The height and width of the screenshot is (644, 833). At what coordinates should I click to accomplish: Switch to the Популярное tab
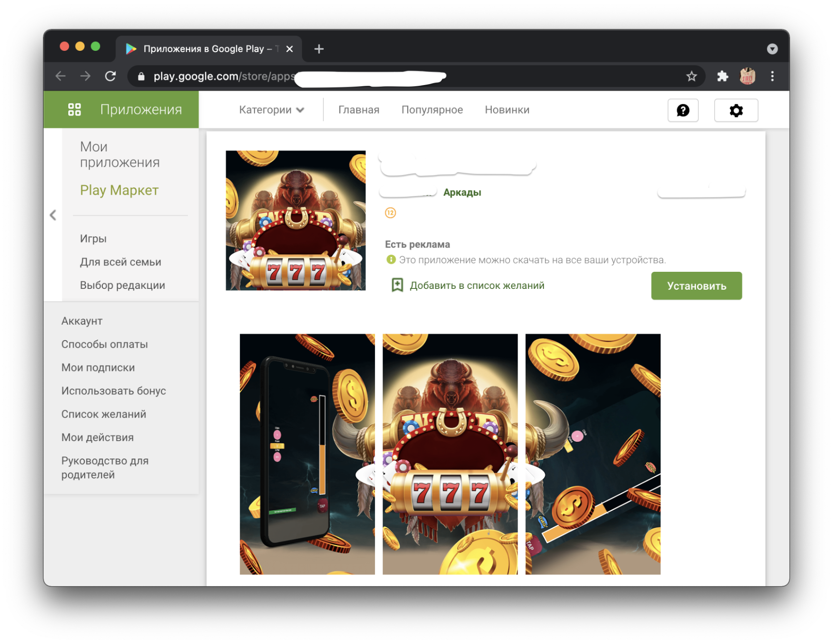click(432, 110)
